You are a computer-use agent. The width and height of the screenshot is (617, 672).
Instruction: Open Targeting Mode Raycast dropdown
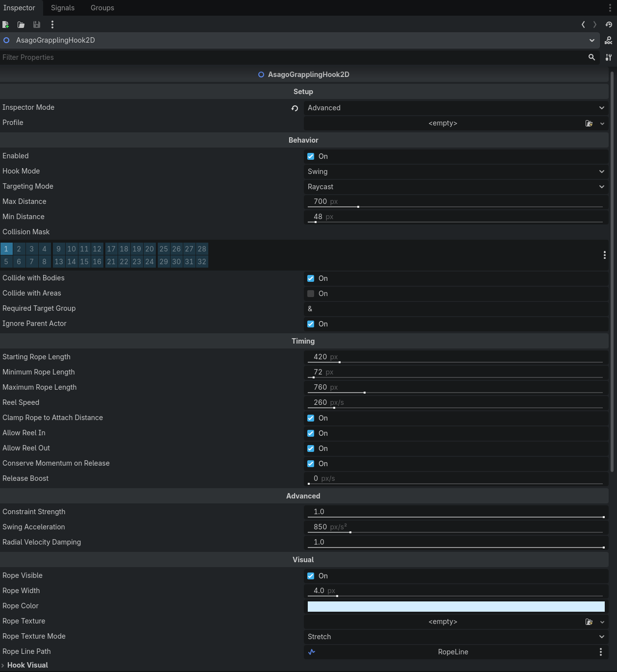(456, 187)
